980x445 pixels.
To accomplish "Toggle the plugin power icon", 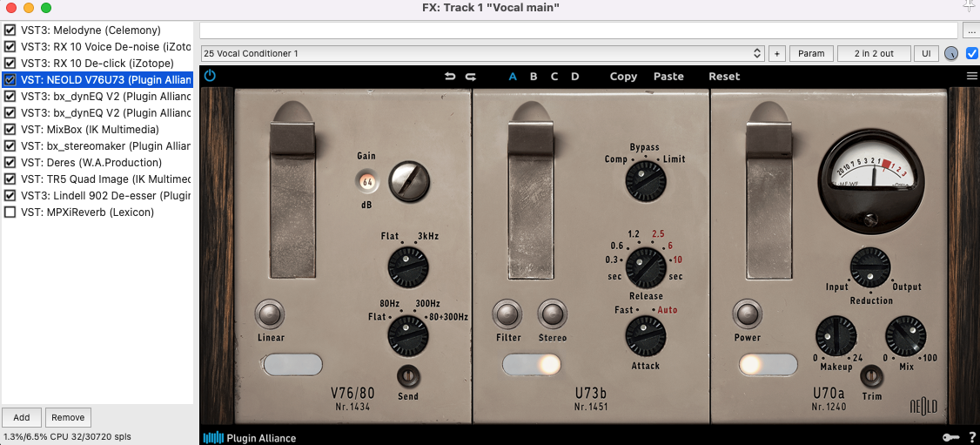I will (210, 76).
